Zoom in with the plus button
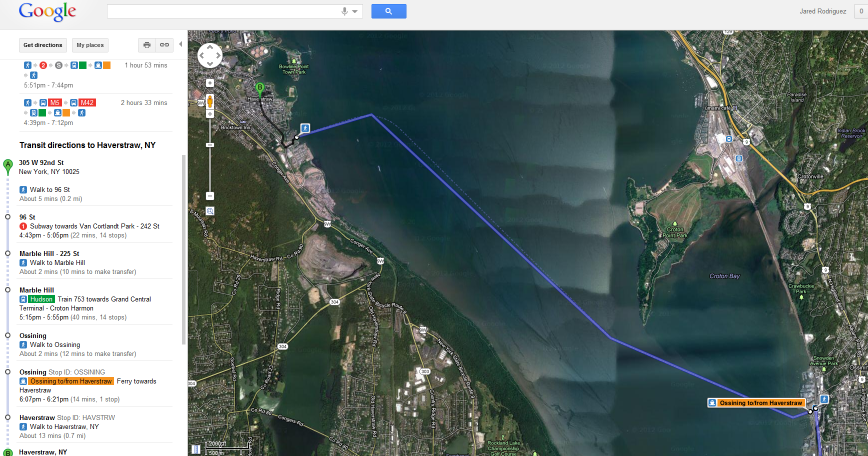 click(210, 114)
